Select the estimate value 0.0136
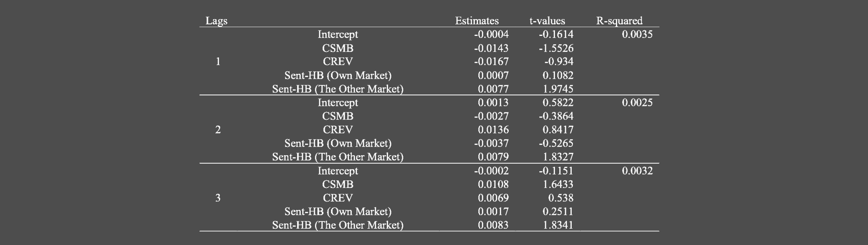The image size is (868, 245). (x=493, y=129)
